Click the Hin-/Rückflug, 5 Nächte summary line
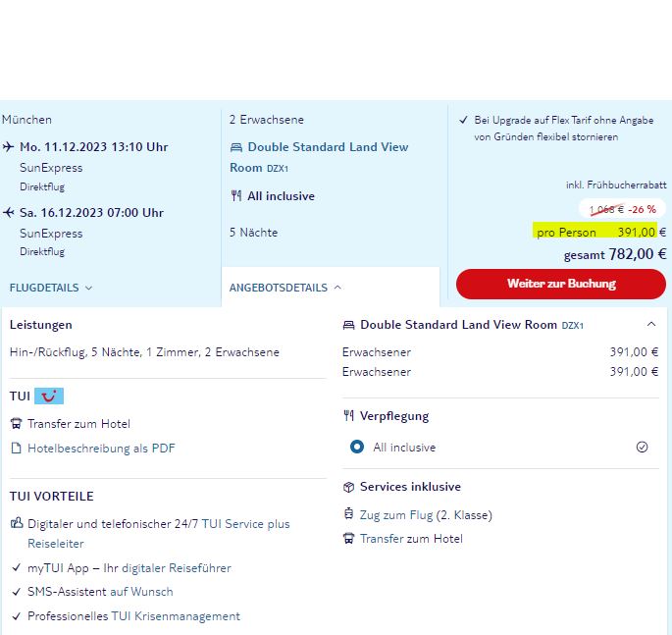The image size is (672, 635). coord(144,352)
